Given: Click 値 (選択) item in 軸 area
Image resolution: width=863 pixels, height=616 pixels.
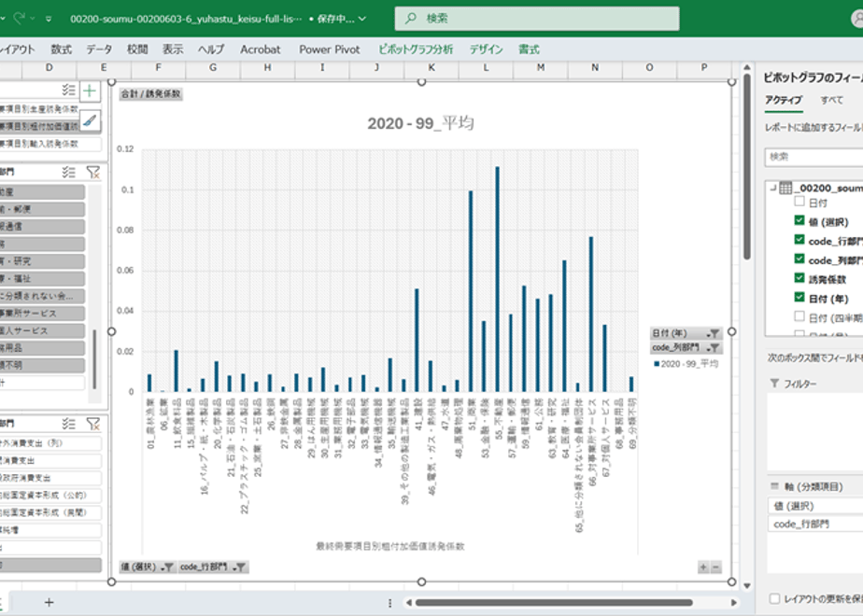Looking at the screenshot, I should (815, 506).
